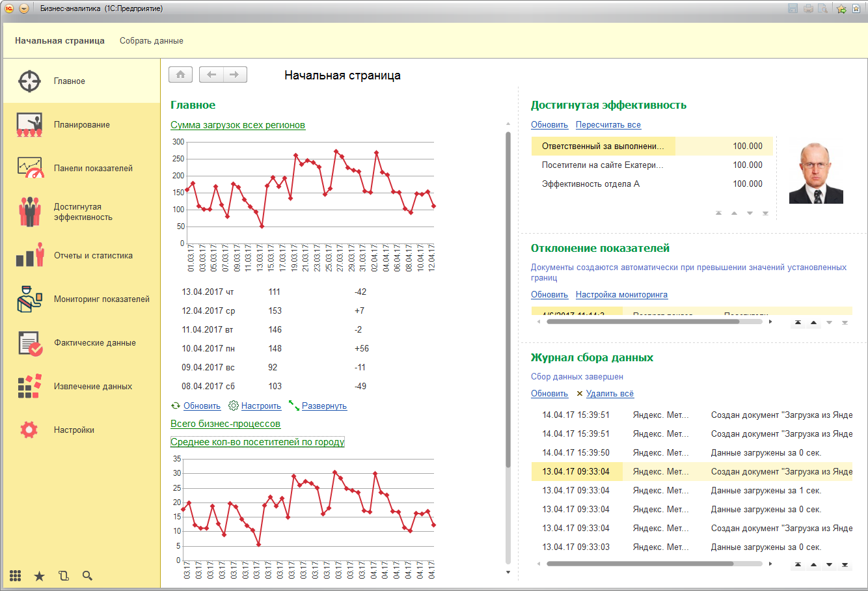Image resolution: width=868 pixels, height=591 pixels.
Task: Open the Главное section icon
Action: click(30, 81)
